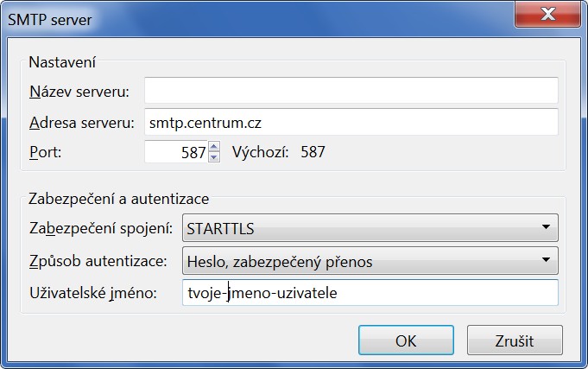
Task: Click the Název serveru text field
Action: [x=351, y=91]
